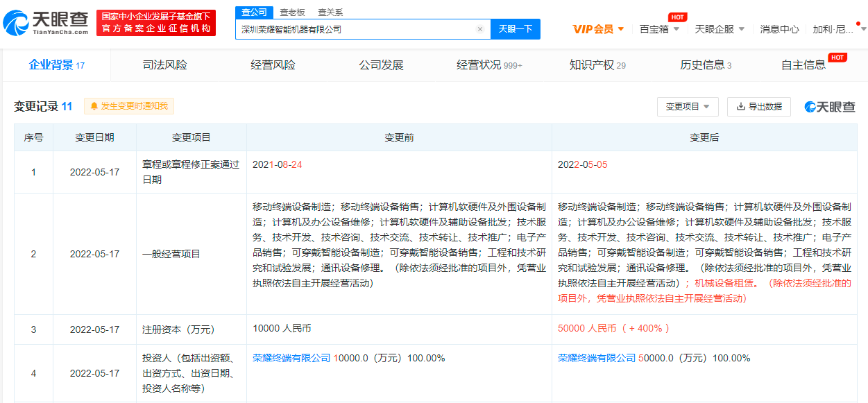Screen dimensions: 868x403
Task: Click the 天眼一下 search button
Action: tap(515, 29)
